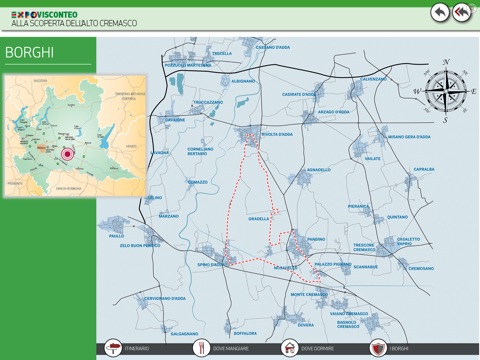Select Pozzuolo Martesana on the map
480x360 pixels.
(188, 65)
